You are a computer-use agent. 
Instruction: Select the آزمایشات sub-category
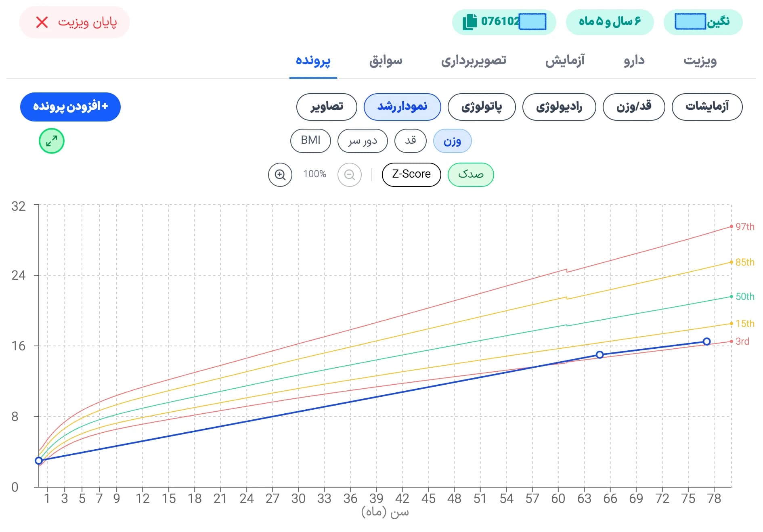707,107
